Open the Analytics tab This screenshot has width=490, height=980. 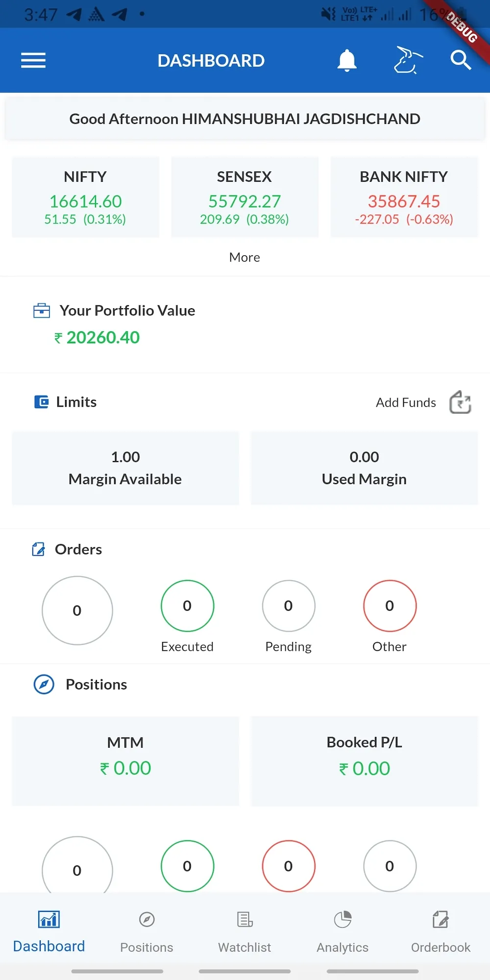coord(343,931)
